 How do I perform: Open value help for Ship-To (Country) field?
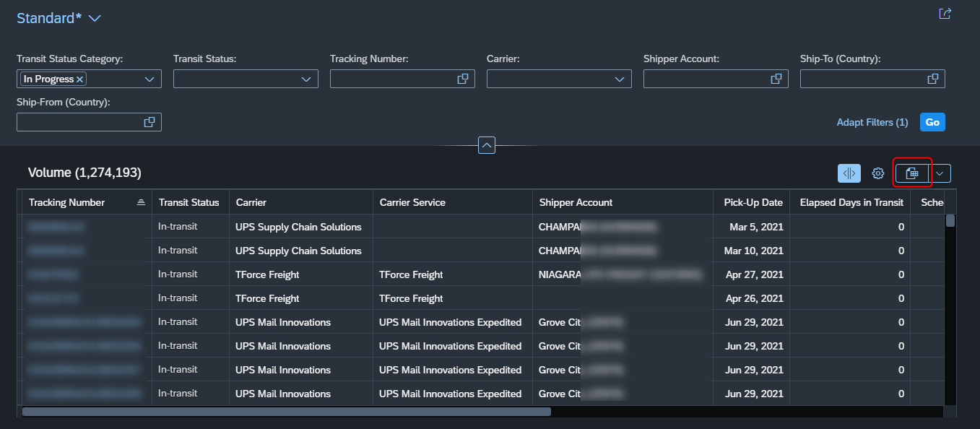[933, 79]
